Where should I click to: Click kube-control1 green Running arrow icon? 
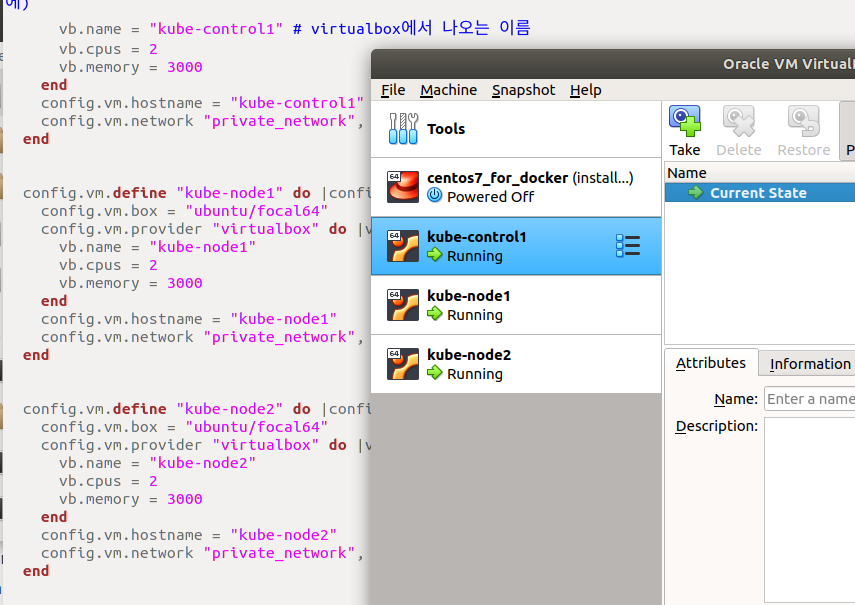coord(435,255)
